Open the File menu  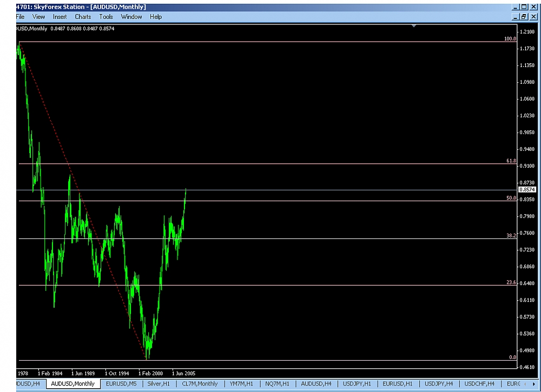point(20,17)
